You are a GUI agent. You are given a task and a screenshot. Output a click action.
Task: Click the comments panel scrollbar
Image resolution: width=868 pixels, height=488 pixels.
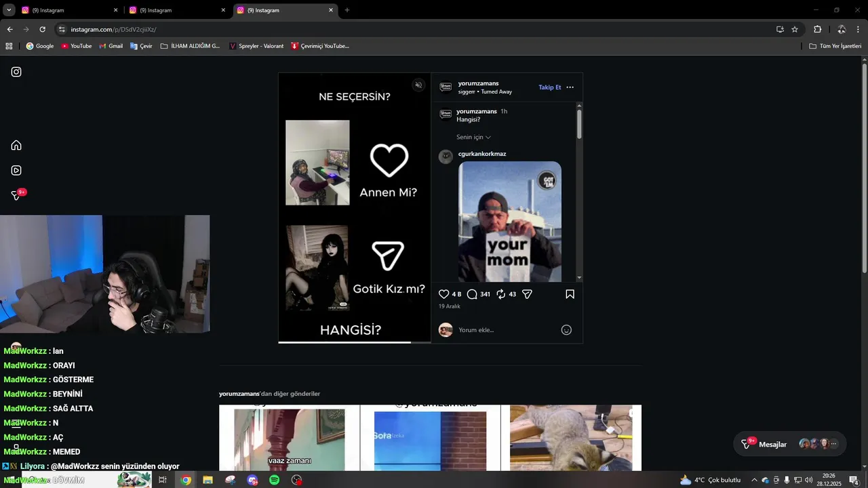(579, 125)
